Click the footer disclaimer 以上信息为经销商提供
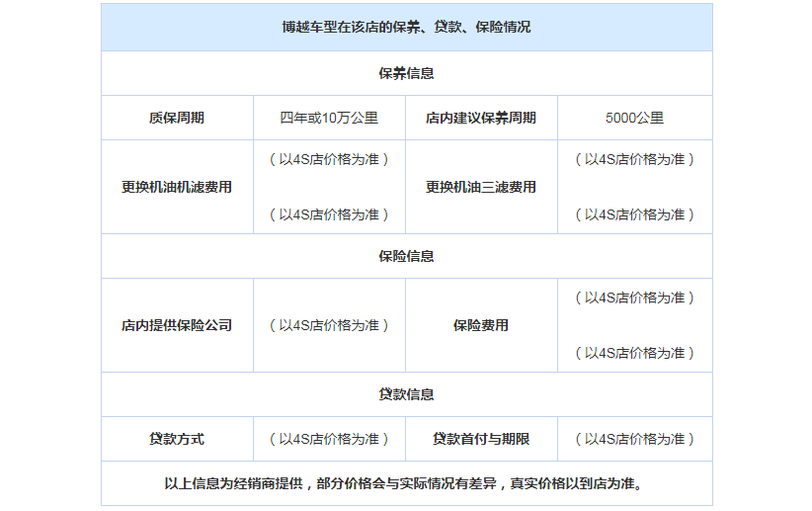This screenshot has width=812, height=511. click(x=233, y=483)
